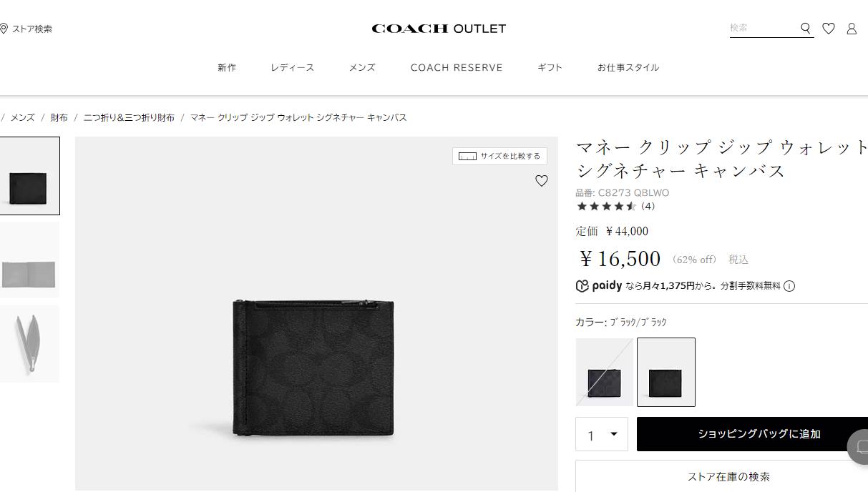Click ストア在庫の検索 button
This screenshot has width=868, height=492.
[728, 476]
